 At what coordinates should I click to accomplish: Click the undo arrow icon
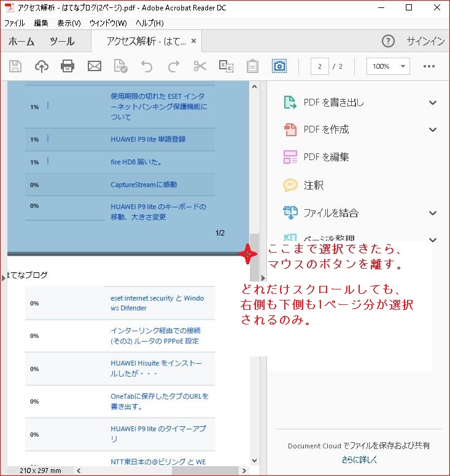(147, 66)
